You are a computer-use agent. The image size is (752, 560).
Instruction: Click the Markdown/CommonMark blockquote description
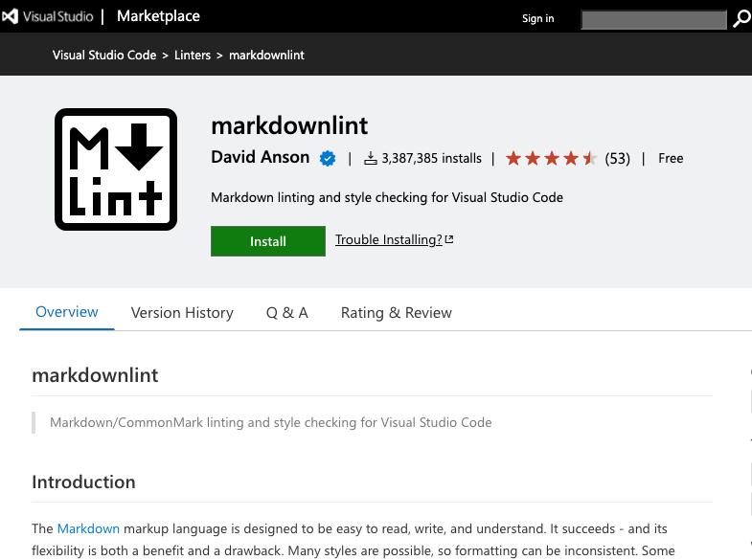click(x=271, y=422)
